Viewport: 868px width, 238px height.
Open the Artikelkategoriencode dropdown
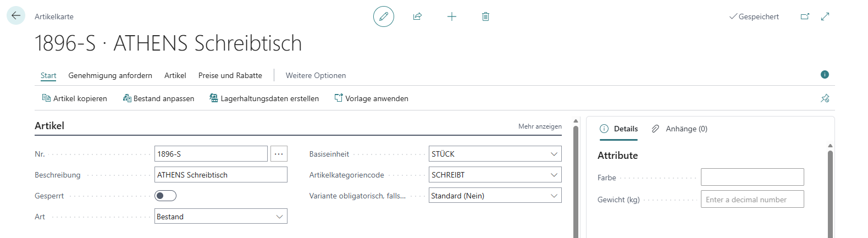pyautogui.click(x=495, y=175)
